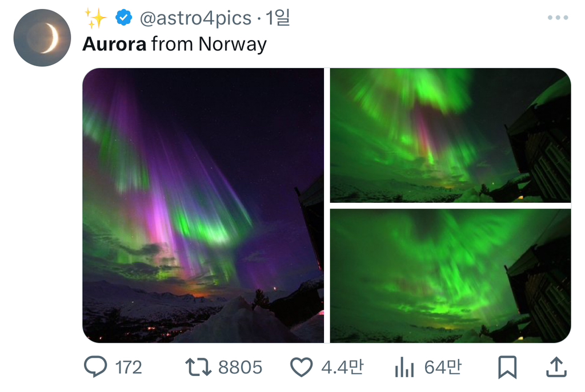
Task: Share the post via upload arrow icon
Action: 556,367
